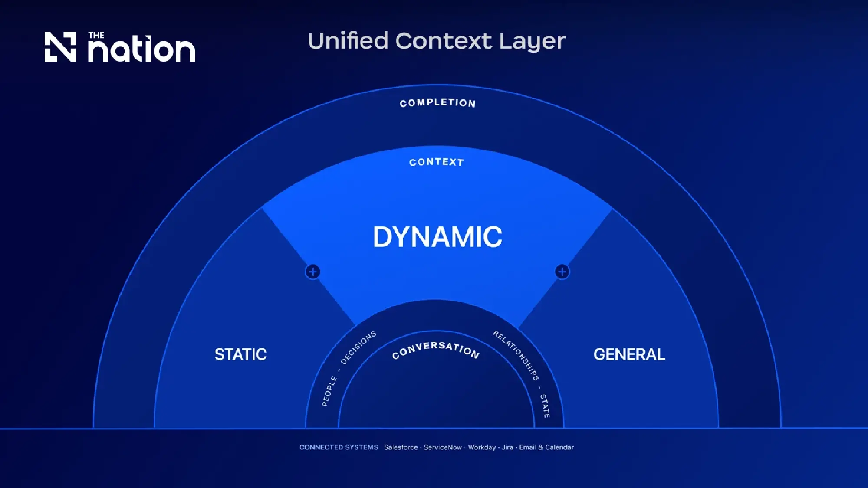This screenshot has width=868, height=488.
Task: Click Salesforce in the connected systems list
Action: coord(401,447)
